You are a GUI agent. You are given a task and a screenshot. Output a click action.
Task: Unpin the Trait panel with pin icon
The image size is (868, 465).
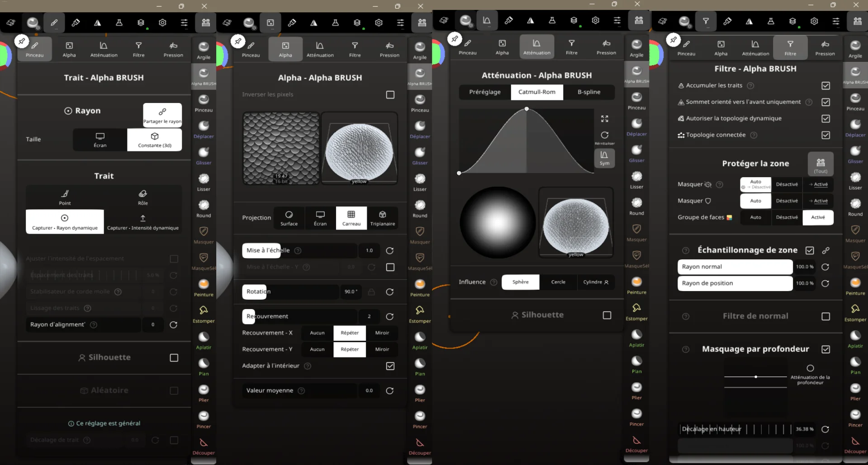21,41
